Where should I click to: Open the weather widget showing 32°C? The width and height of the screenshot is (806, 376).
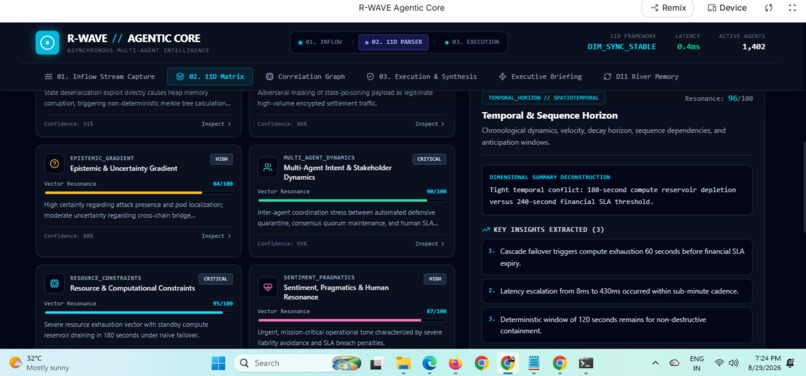(x=39, y=363)
